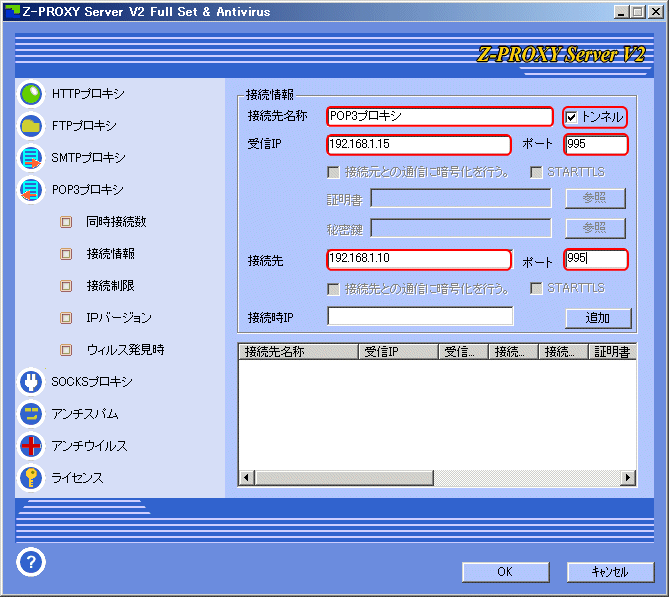Click the 受信... column header
Viewport: 669px width, 597px height.
pos(463,352)
